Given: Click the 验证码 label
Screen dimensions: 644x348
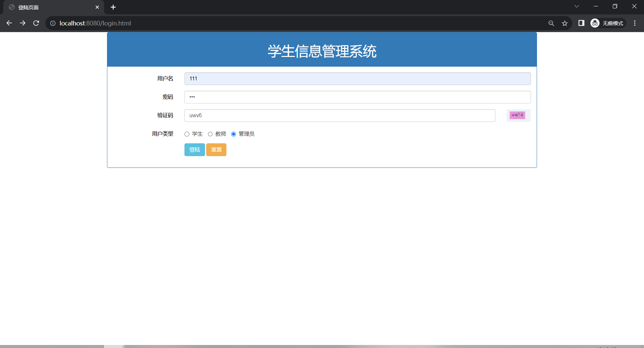Looking at the screenshot, I should click(165, 115).
